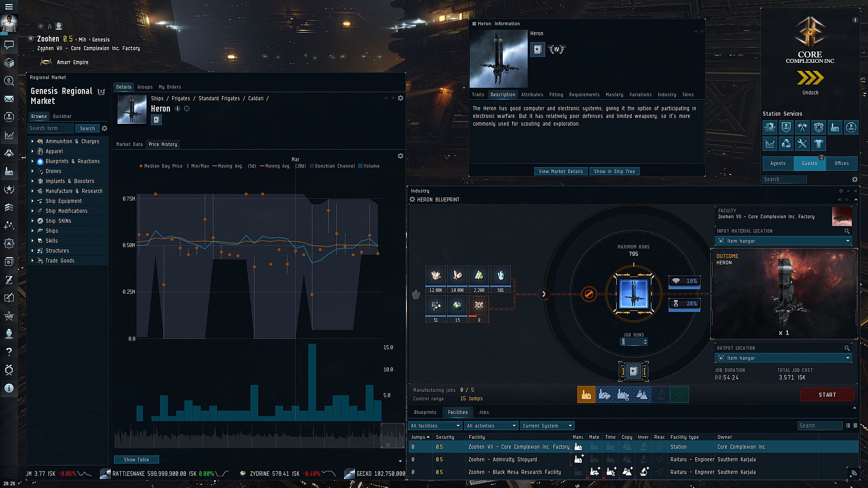
Task: Open the Input Material Location dropdown
Action: 783,241
